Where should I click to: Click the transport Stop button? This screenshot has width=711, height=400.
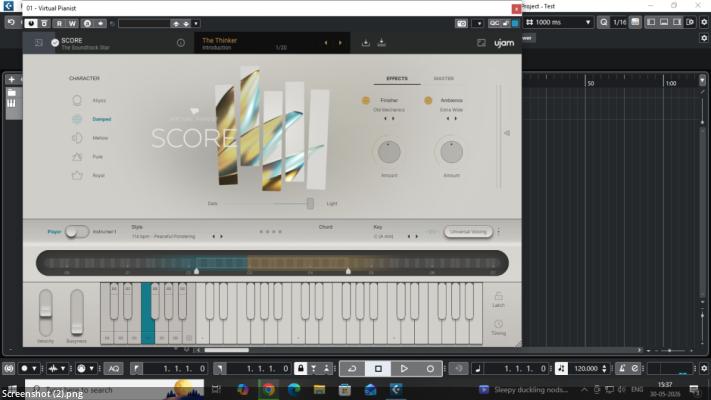click(x=378, y=369)
